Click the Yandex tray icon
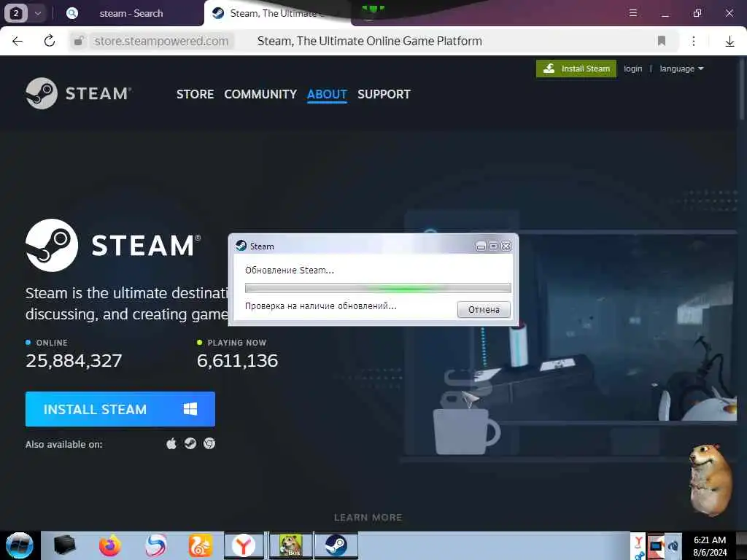The image size is (747, 560). pyautogui.click(x=638, y=542)
